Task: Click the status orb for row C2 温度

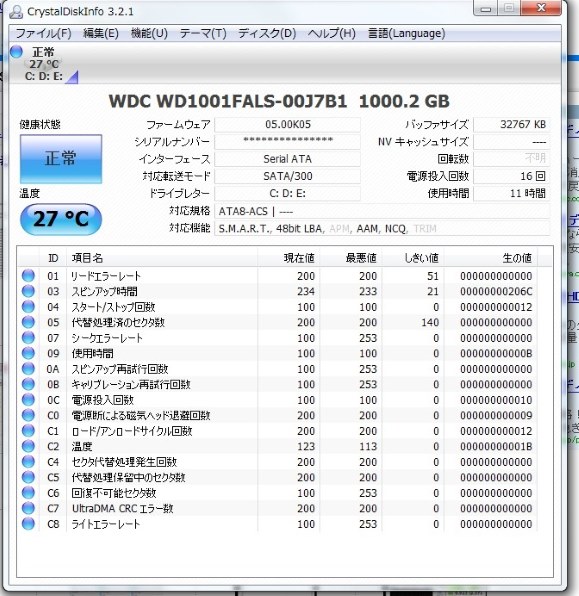Action: (28, 446)
